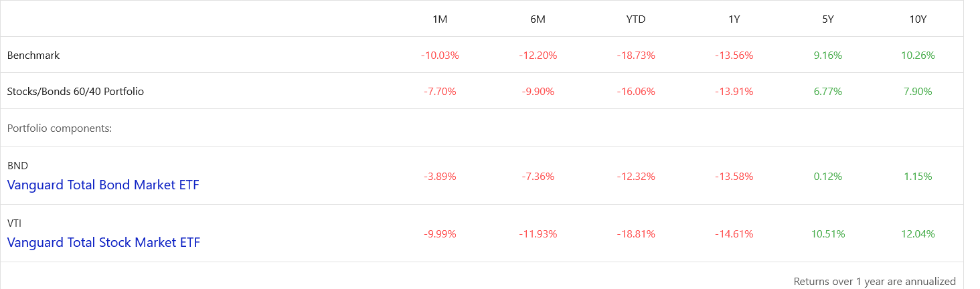Click the 1M column header
980x289 pixels.
440,19
